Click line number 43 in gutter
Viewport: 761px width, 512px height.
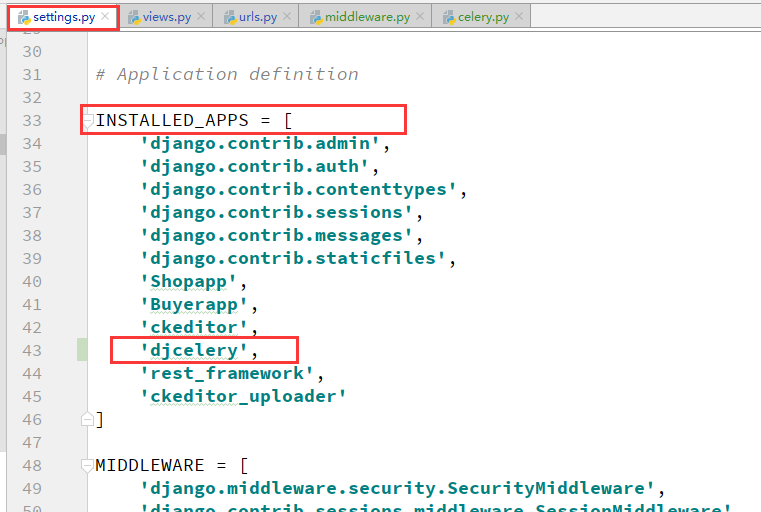pyautogui.click(x=32, y=350)
